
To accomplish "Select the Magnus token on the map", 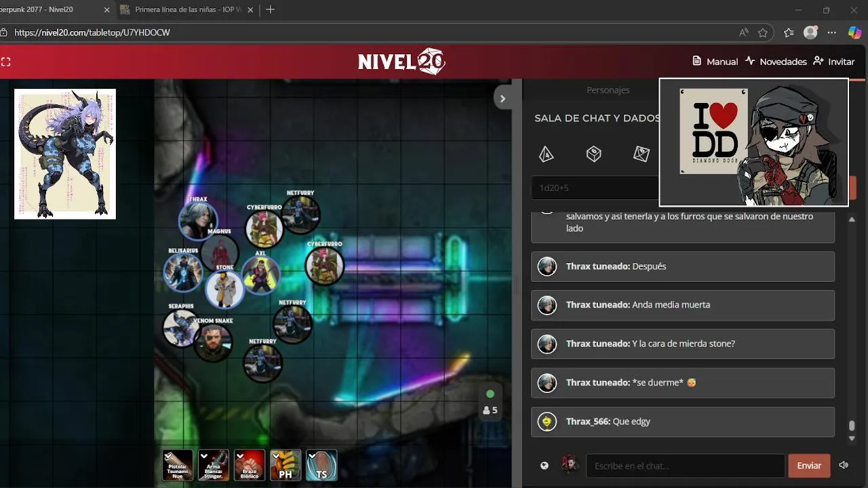I will click(x=220, y=253).
